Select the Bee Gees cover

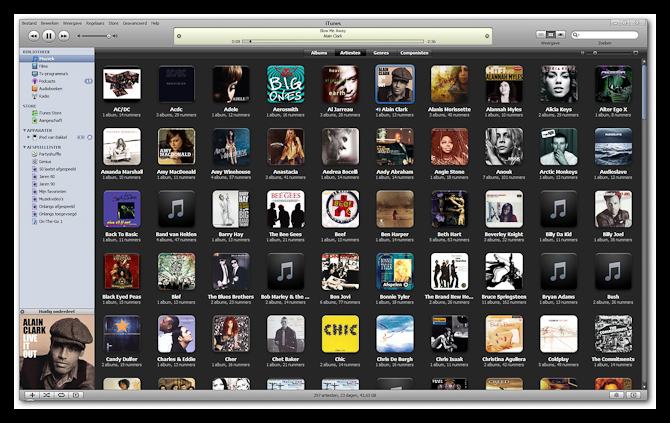tap(285, 209)
